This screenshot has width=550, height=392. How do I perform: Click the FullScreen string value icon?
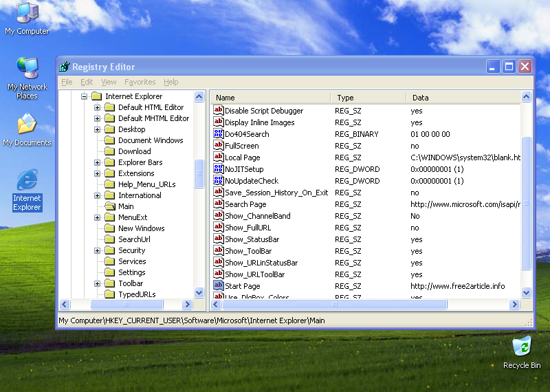[x=218, y=145]
